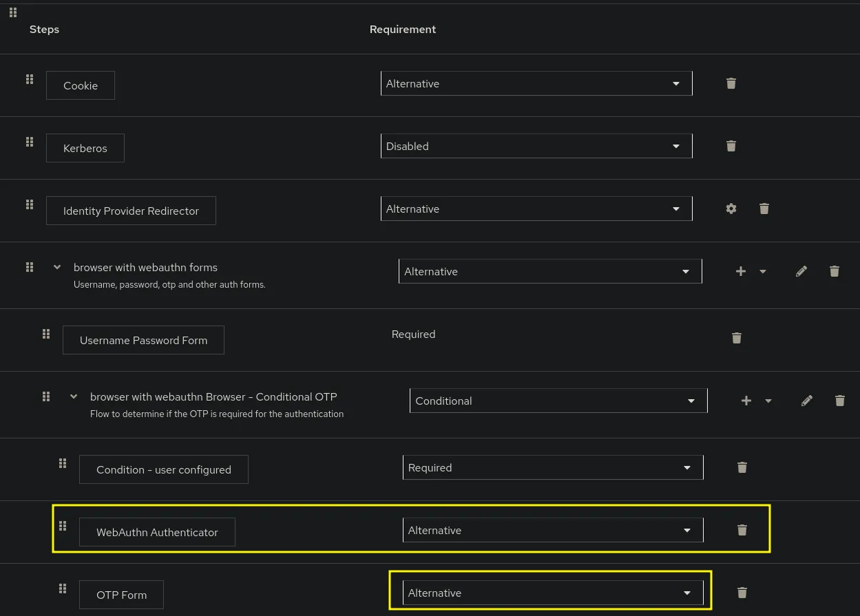Edit the Conditional OTP subflow with pencil

pyautogui.click(x=807, y=401)
